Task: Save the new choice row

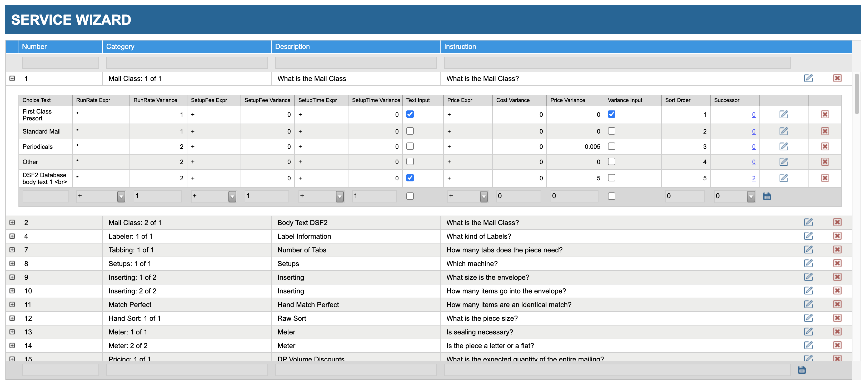Action: click(x=767, y=196)
